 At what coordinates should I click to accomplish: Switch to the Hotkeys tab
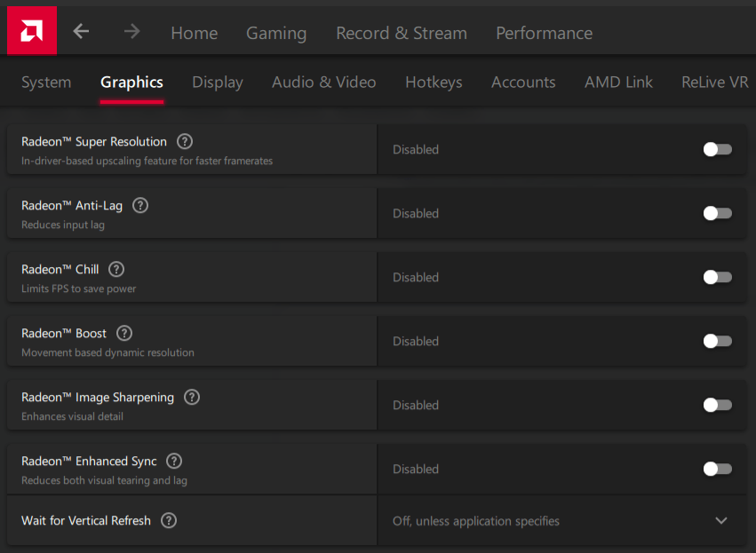[434, 83]
